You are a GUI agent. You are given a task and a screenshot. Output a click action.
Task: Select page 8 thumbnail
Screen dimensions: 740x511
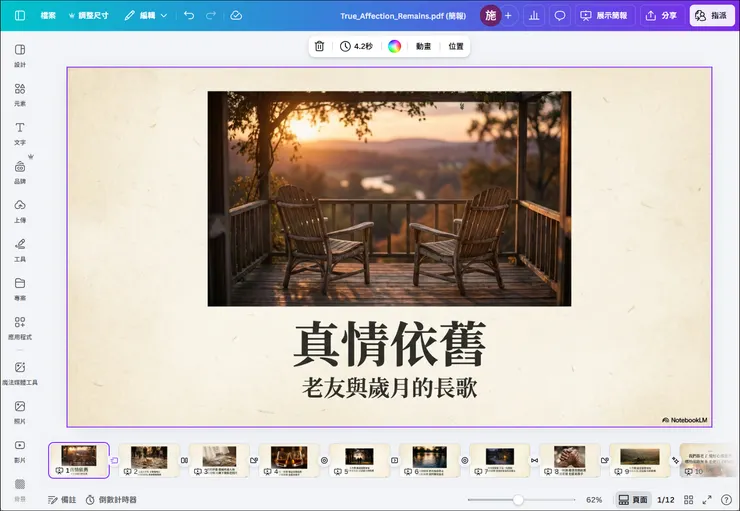(570, 460)
